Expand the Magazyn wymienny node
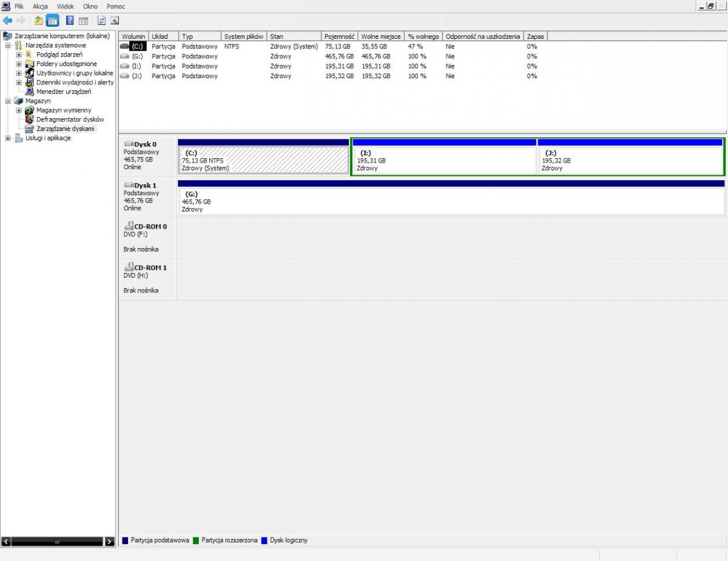Screen dimensions: 728x561 19,110
